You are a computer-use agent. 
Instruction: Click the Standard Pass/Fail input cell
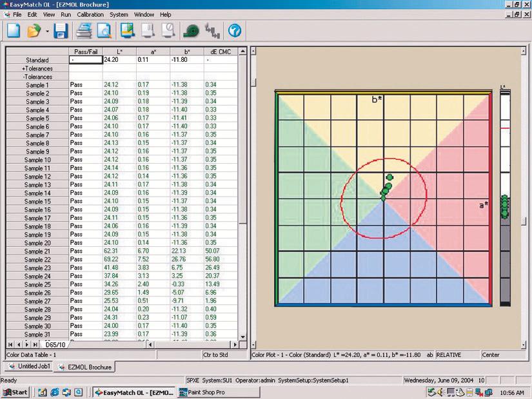pyautogui.click(x=85, y=60)
